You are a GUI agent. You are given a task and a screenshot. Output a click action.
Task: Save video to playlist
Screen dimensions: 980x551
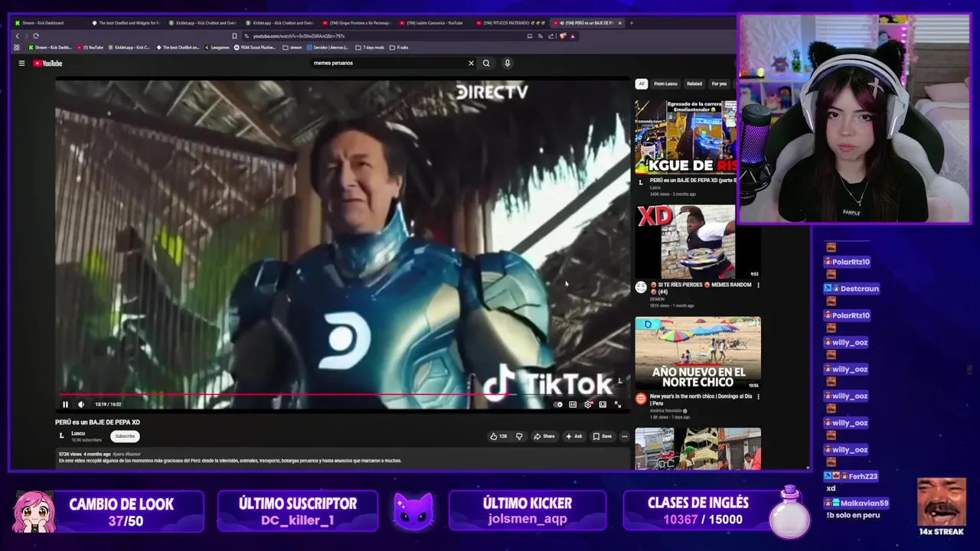click(x=602, y=436)
